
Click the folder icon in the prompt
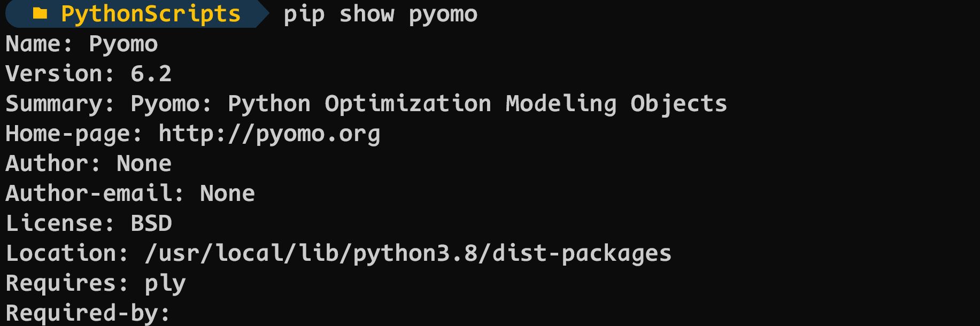(40, 13)
